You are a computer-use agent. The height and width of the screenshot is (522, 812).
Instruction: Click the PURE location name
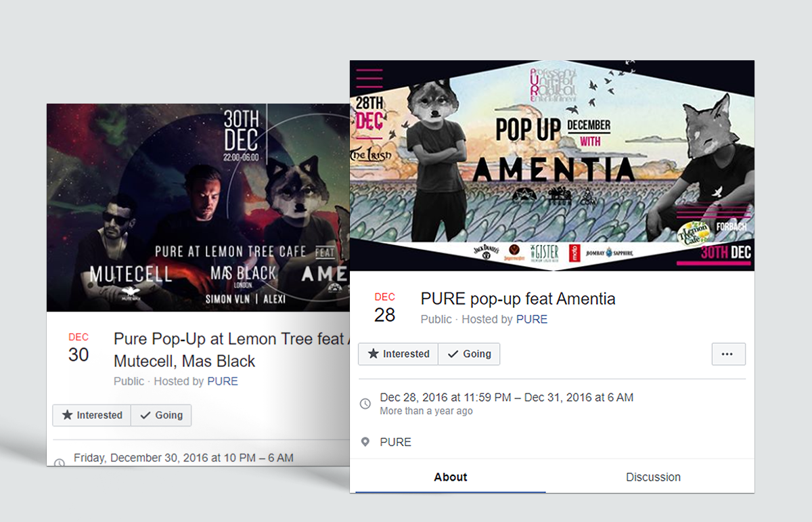coord(396,442)
